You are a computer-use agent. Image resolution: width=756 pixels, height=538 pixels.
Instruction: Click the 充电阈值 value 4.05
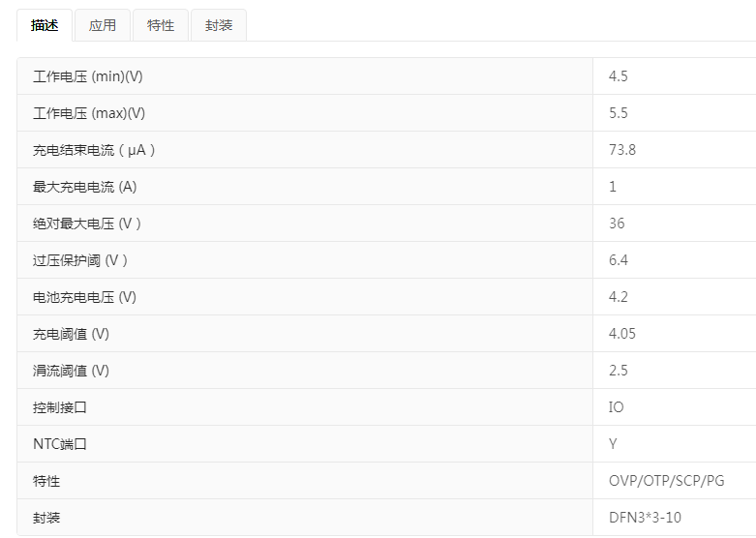(x=622, y=334)
